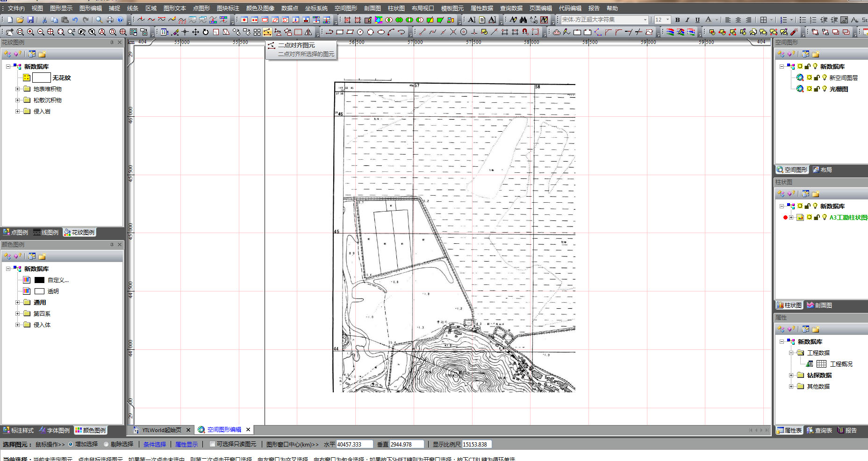This screenshot has height=461, width=868.
Task: Open the font size 12 dropdown
Action: [667, 20]
